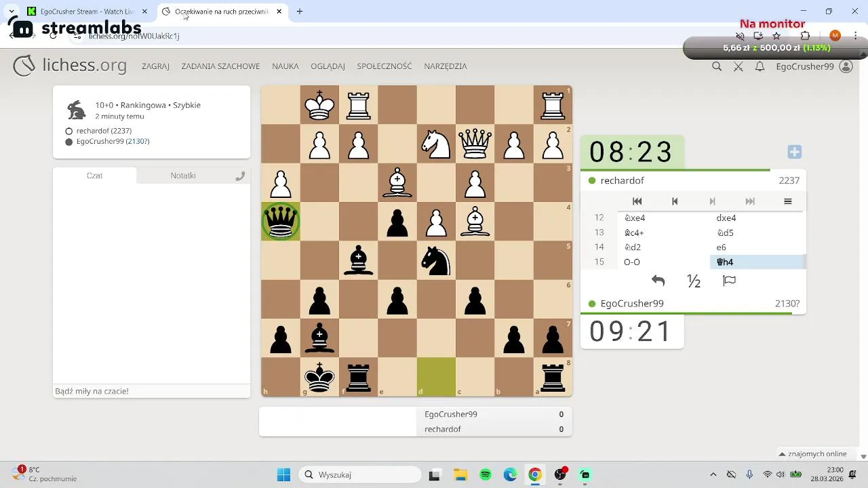The height and width of the screenshot is (488, 868).
Task: Open the ZADANIA SZACHOWE menu
Action: (220, 66)
